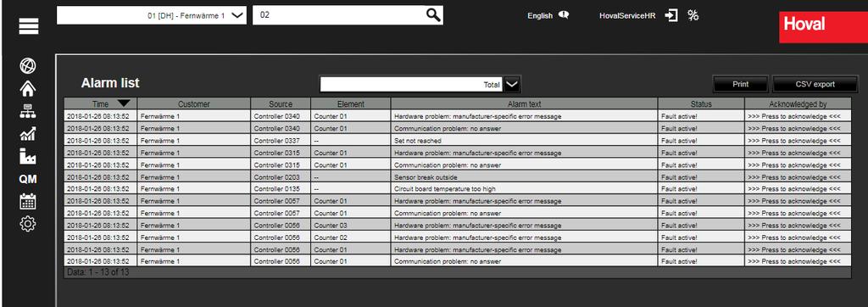
Task: Sort by Status column header
Action: [701, 103]
